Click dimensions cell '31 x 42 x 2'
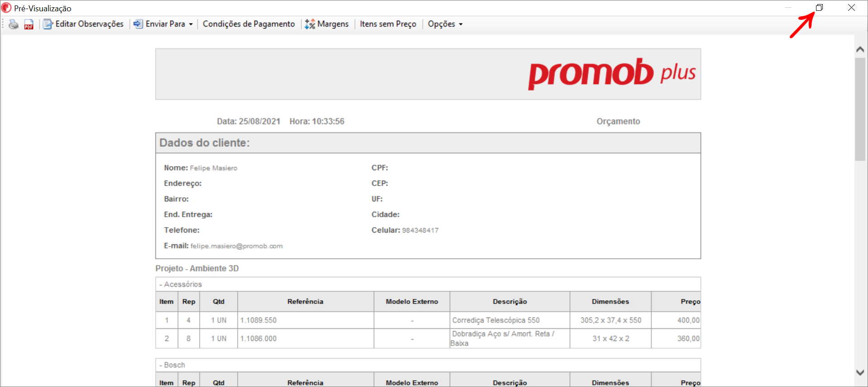The width and height of the screenshot is (868, 387). click(x=611, y=339)
